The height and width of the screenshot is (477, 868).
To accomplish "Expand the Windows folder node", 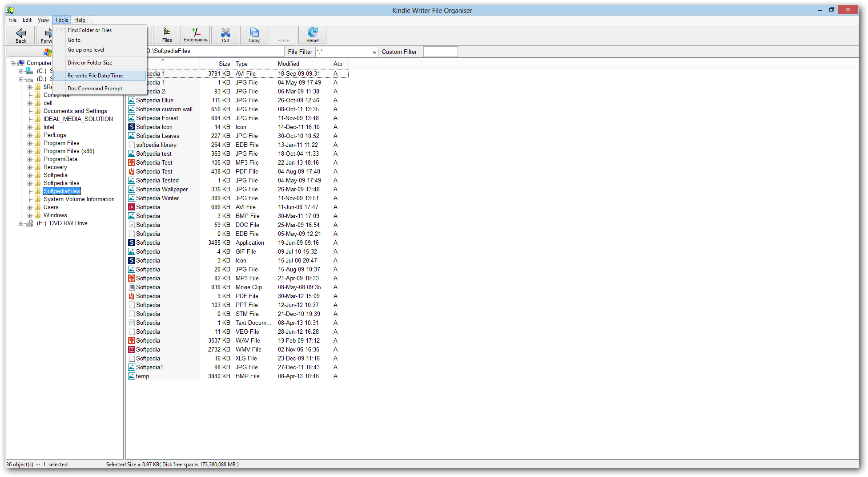I will 29,215.
